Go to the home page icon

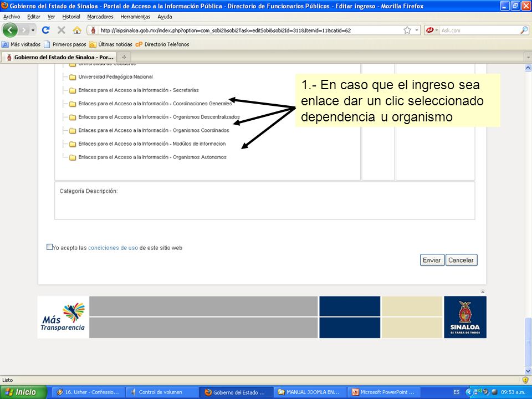pyautogui.click(x=77, y=30)
